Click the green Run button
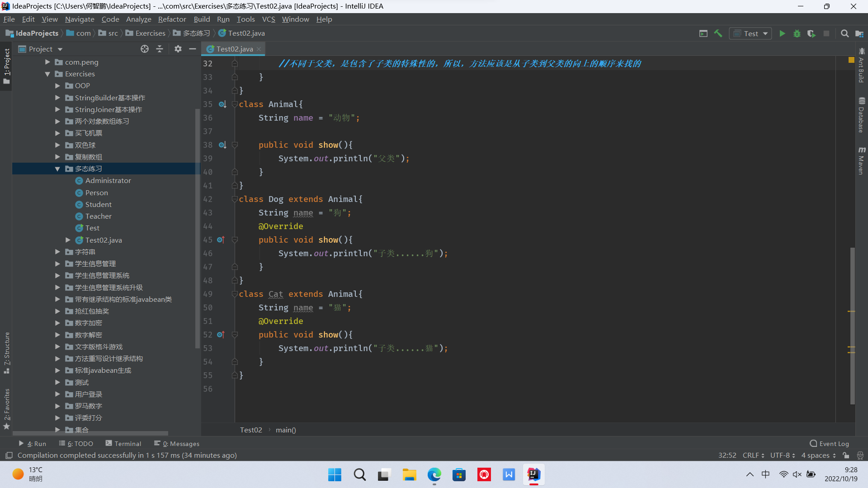868x488 pixels. 782,33
